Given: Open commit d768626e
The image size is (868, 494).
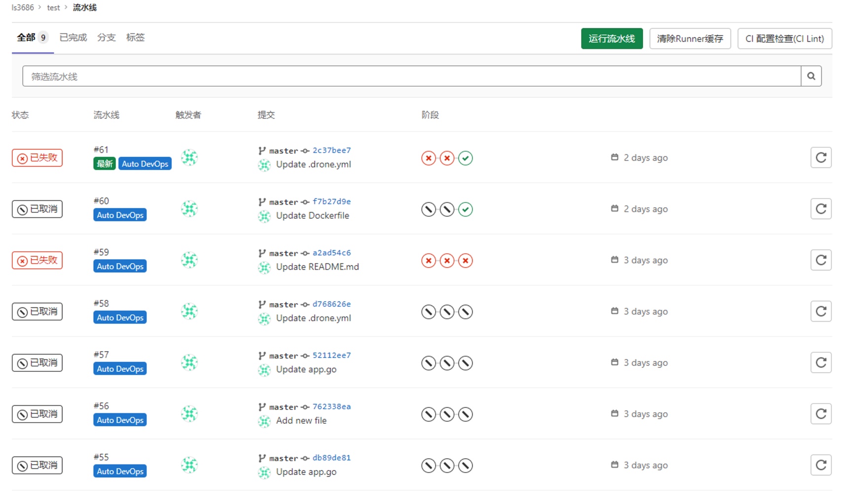Looking at the screenshot, I should click(331, 304).
